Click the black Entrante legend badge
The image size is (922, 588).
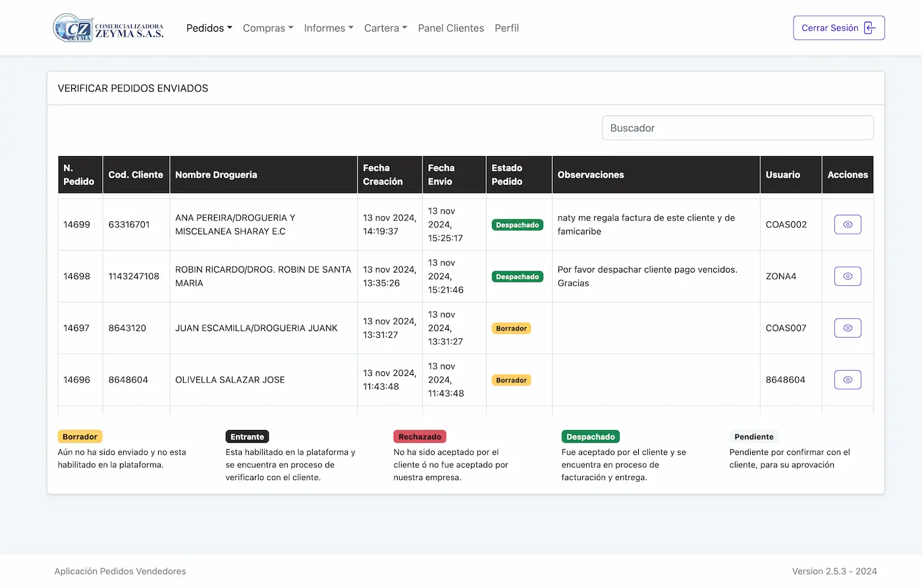coord(247,437)
